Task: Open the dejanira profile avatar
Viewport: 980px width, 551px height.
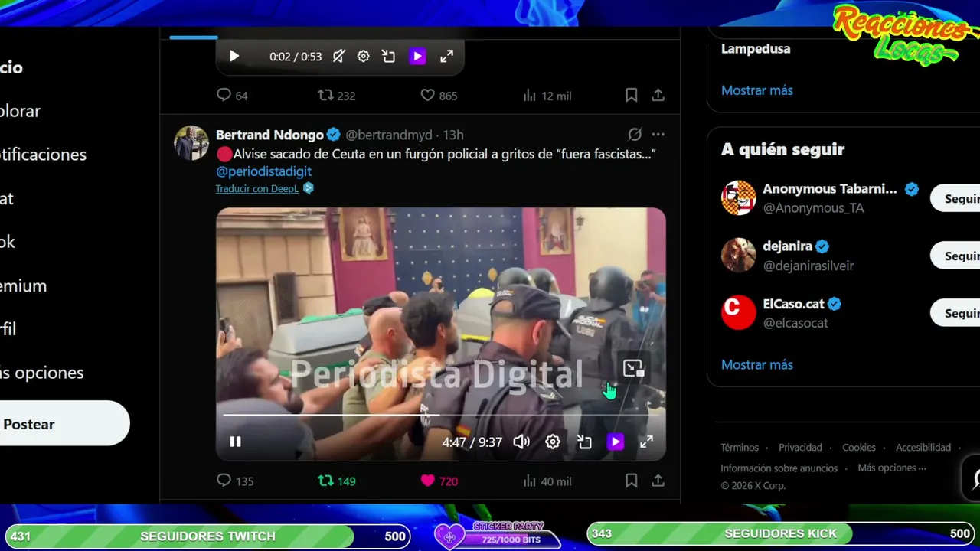Action: 739,256
